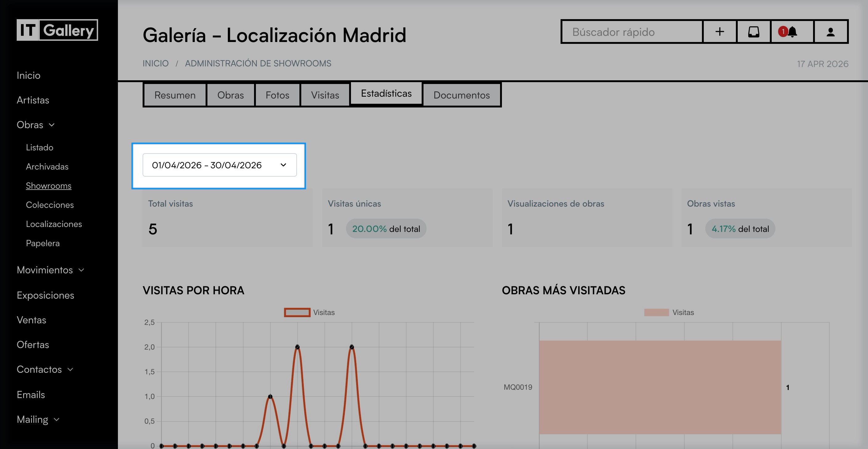
Task: Open notifications bell icon
Action: click(x=791, y=32)
